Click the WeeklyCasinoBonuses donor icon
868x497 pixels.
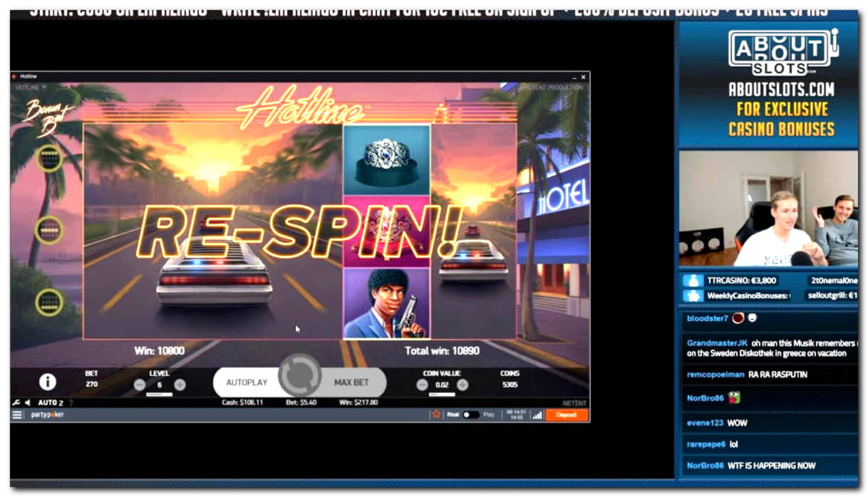click(693, 295)
